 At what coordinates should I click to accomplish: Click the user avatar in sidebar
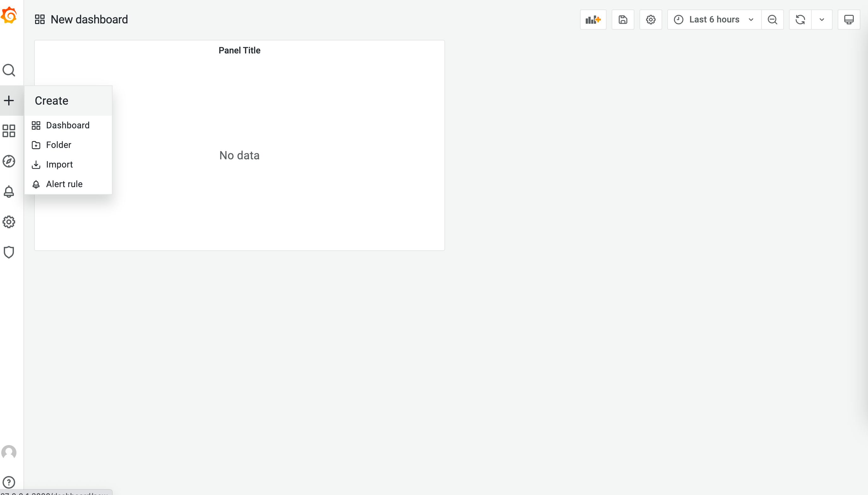click(x=9, y=452)
